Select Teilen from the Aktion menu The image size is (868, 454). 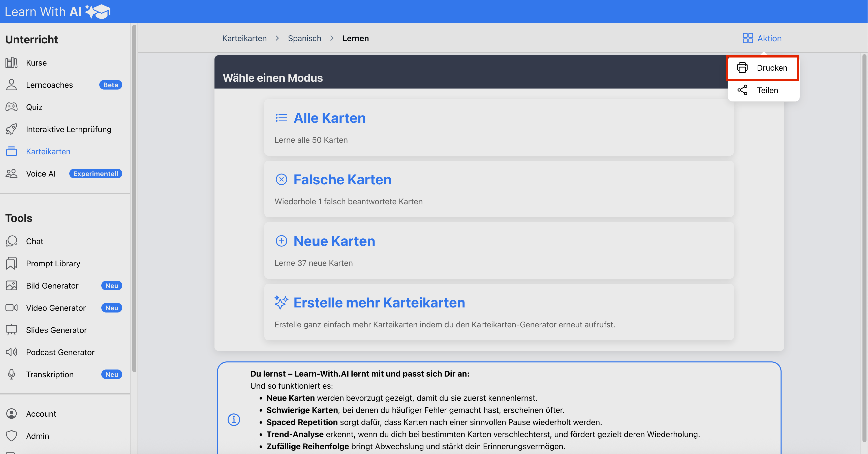coord(767,90)
